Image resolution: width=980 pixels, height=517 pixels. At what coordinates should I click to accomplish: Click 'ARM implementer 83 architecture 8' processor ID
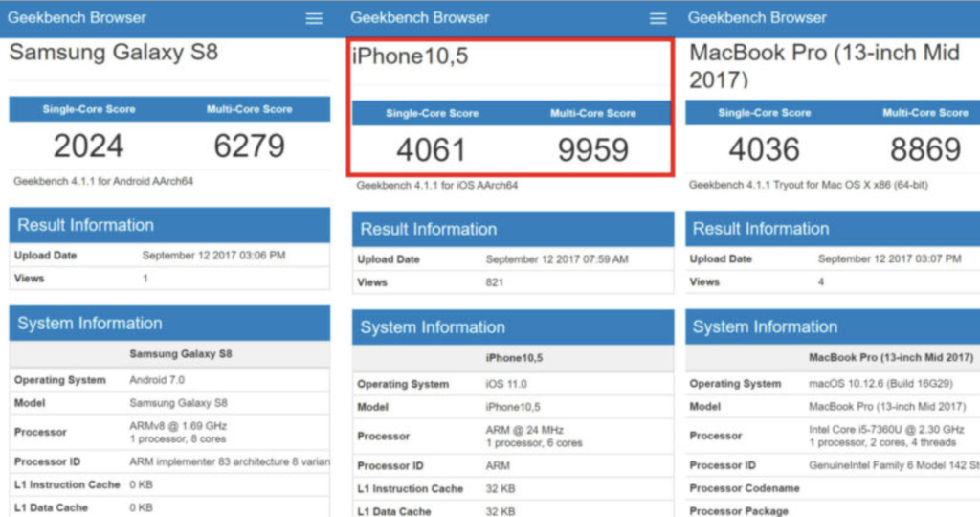point(230,462)
